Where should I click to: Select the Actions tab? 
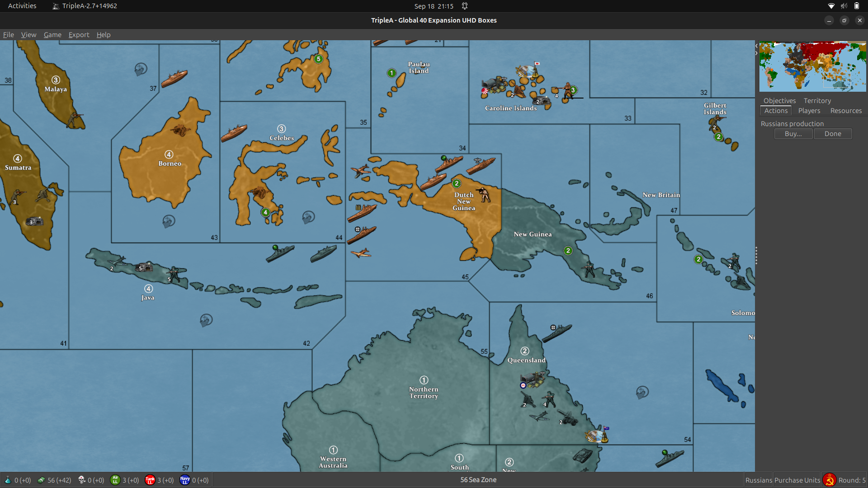pos(776,111)
